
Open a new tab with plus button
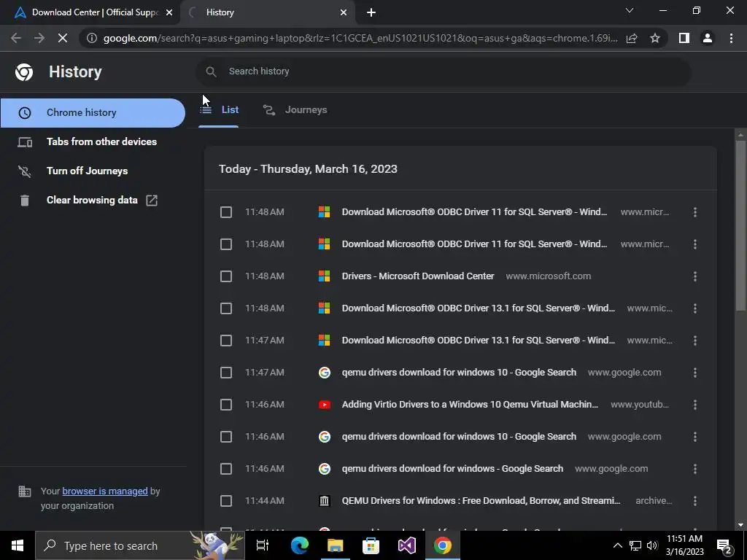coord(371,12)
